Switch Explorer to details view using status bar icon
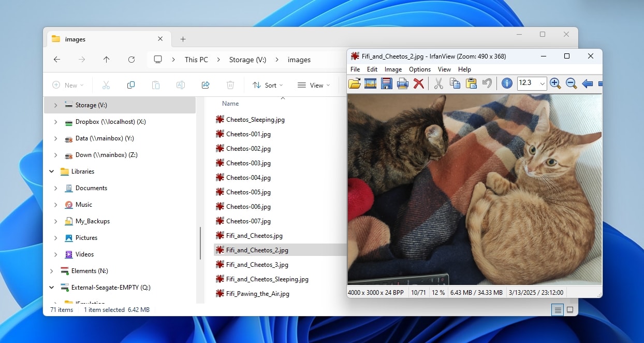Screen dimensions: 644x343 [558, 310]
